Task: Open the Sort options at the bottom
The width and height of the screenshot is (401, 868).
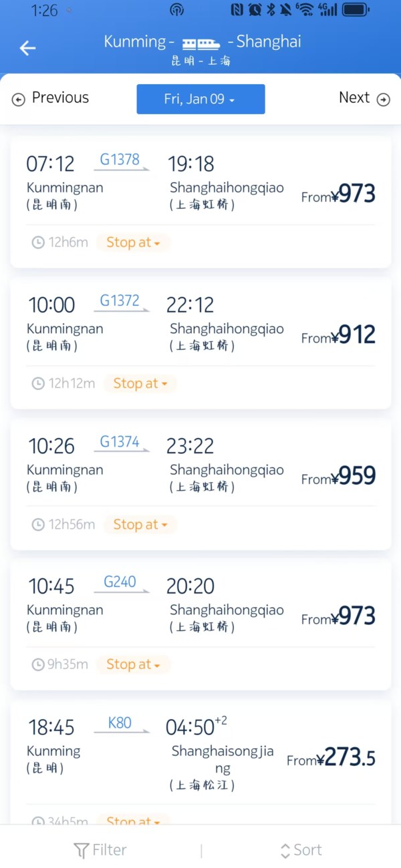Action: pos(300,849)
